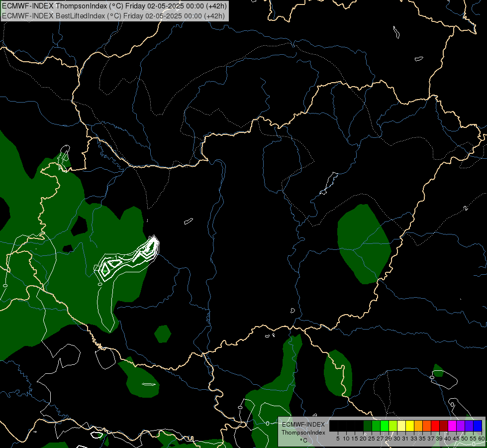Screen dimensions: 487x448
Task: Select the dark red 39–40 legend swatch
Action: (x=444, y=426)
